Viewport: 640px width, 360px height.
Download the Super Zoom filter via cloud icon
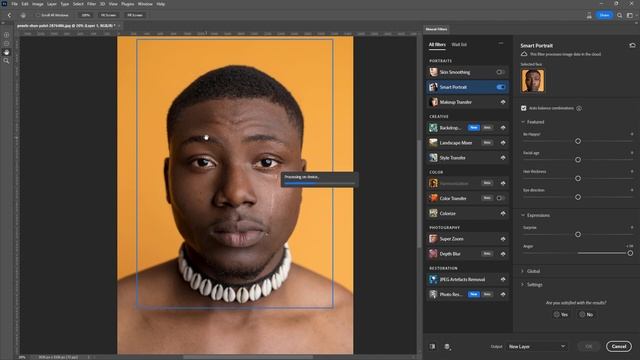(503, 239)
